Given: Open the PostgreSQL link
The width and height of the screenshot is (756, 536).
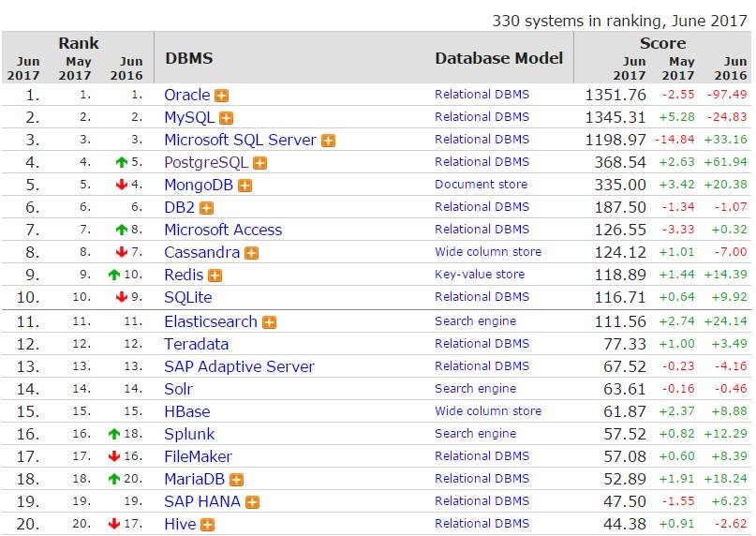Looking at the screenshot, I should (206, 163).
